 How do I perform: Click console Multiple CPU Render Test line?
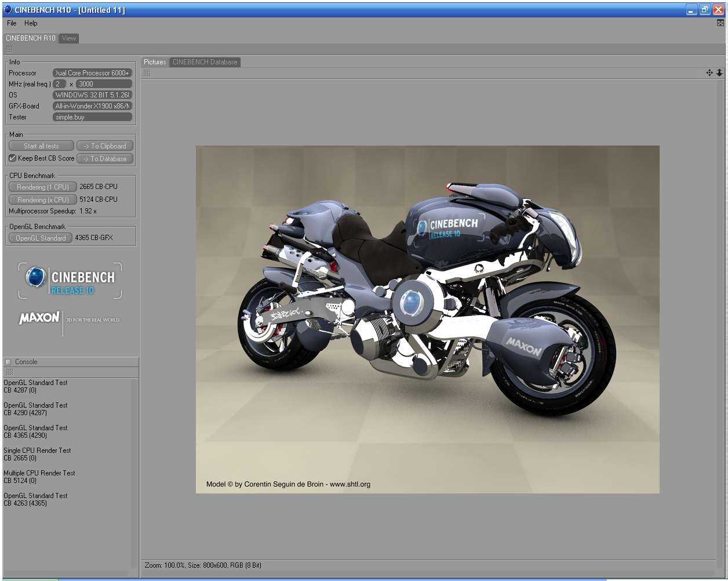[x=39, y=473]
